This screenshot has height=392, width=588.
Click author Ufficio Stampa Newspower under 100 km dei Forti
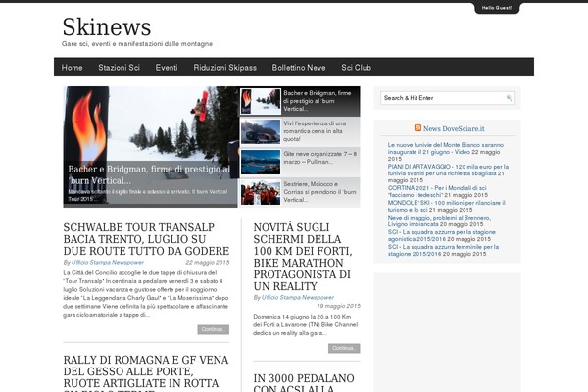(x=298, y=298)
